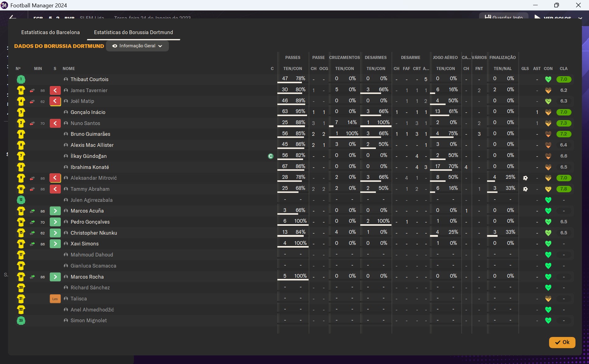Open Alexis Mac Allister player name
The width and height of the screenshot is (589, 364).
coord(92,145)
